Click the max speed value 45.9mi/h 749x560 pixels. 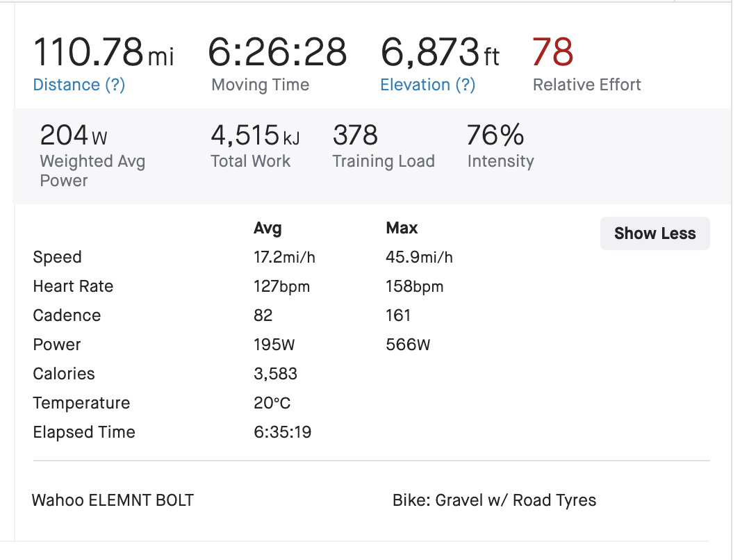pos(419,257)
